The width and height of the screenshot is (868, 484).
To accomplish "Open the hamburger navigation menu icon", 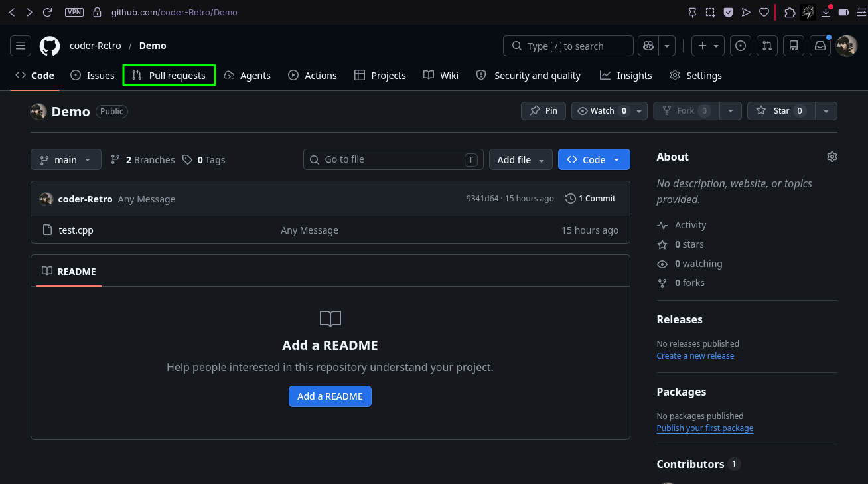I will pos(21,46).
